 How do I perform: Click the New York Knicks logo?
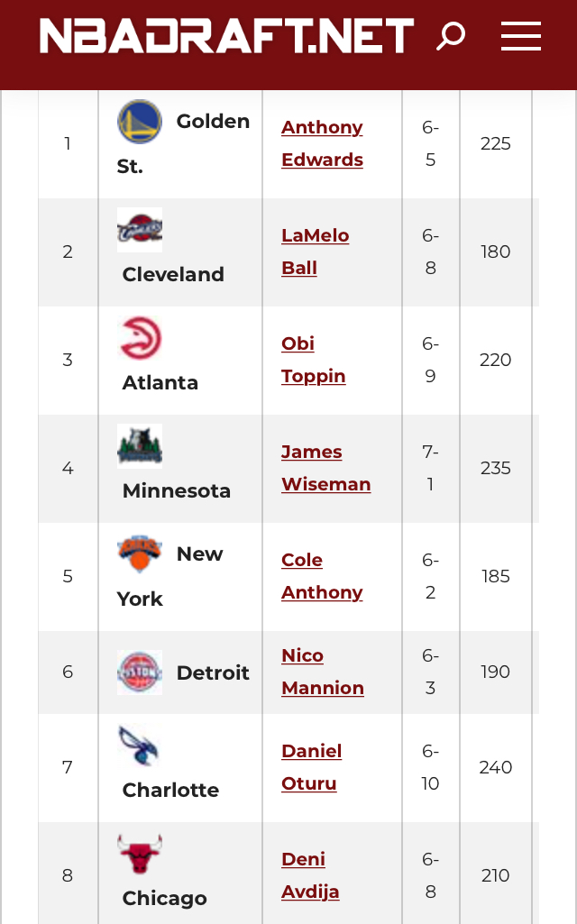(x=140, y=554)
